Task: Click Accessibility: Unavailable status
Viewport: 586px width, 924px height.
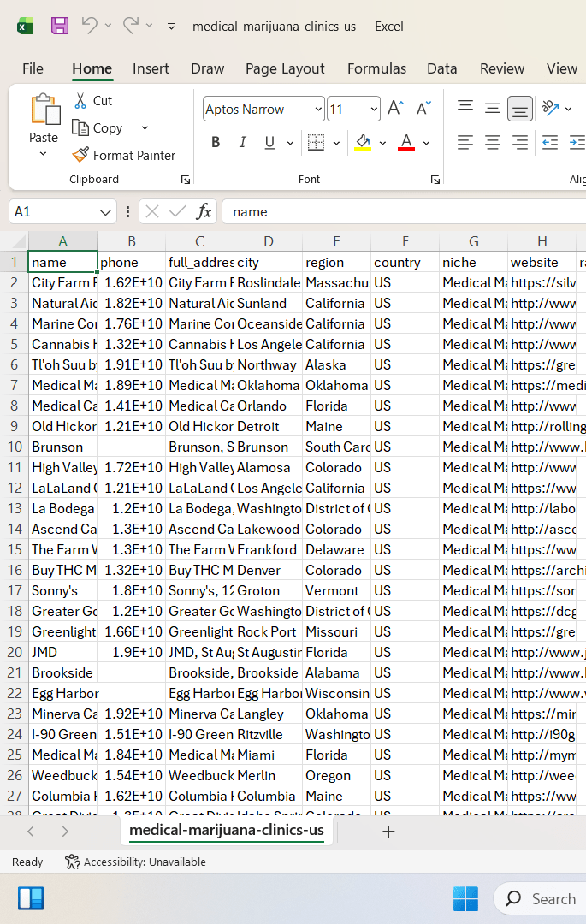Action: (135, 862)
